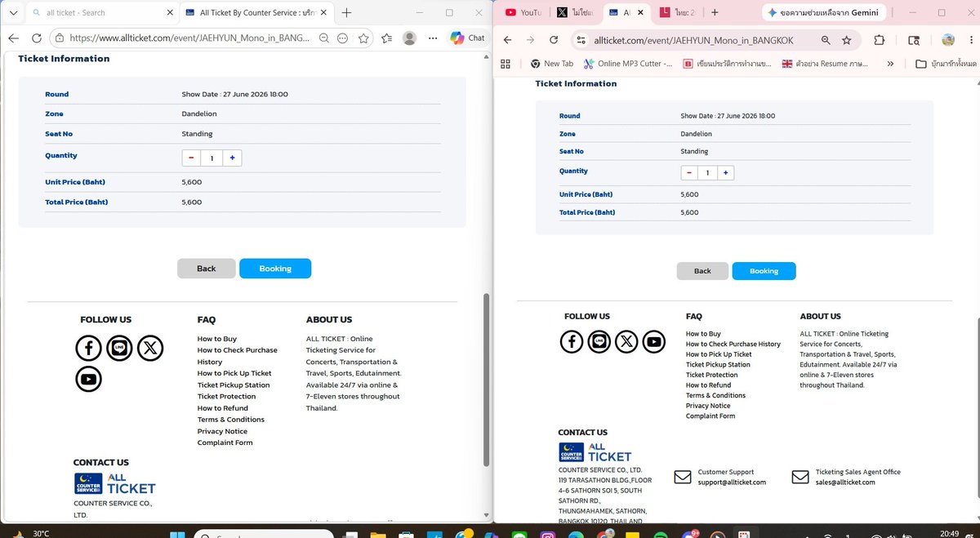980x538 pixels.
Task: Open the Edge favorites list icon
Action: pos(385,38)
